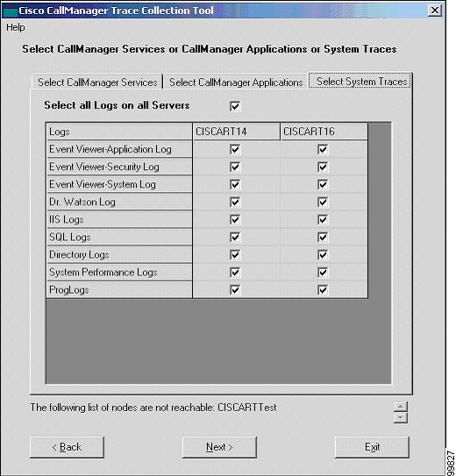Deselect System Performance Logs for CISCART14
The width and height of the screenshot is (456, 476).
235,273
